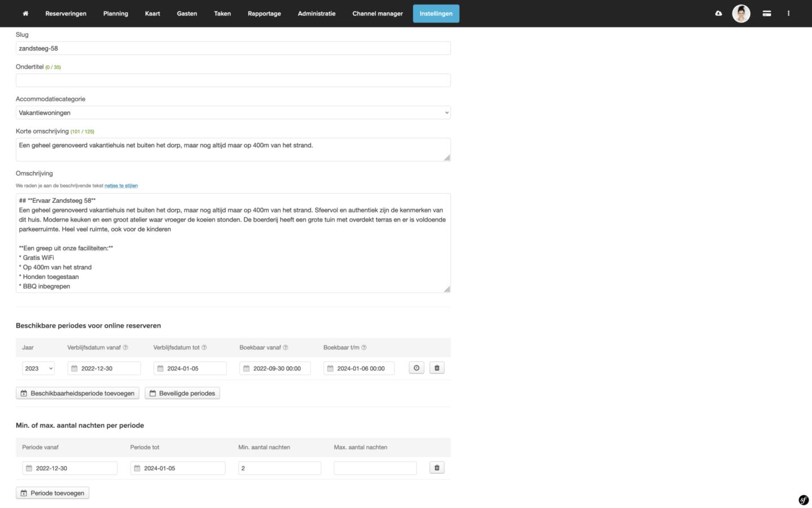Go to the Channel manager tab
The image size is (812, 508).
tap(378, 14)
